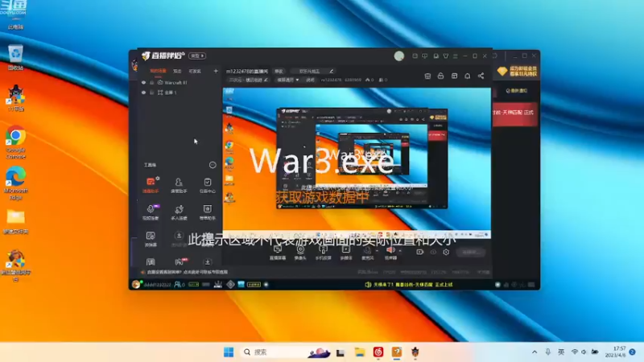Add a screen capture source
The image size is (644, 362).
click(278, 252)
